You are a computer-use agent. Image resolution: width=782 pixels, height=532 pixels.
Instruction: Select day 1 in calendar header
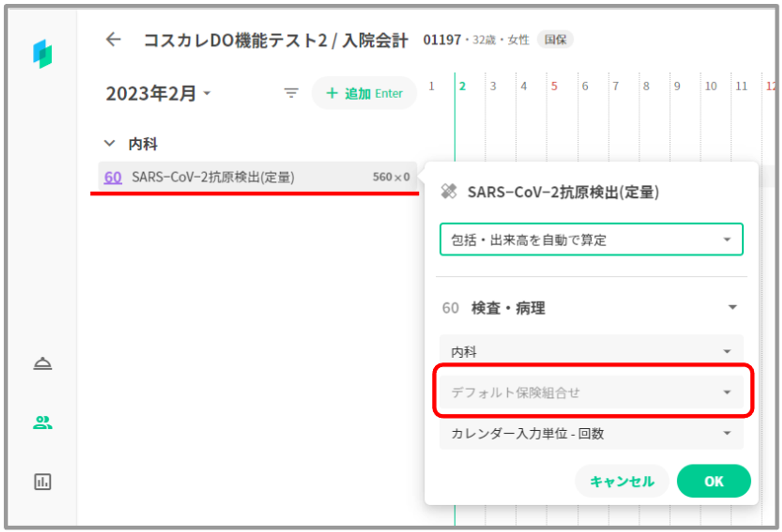[431, 86]
